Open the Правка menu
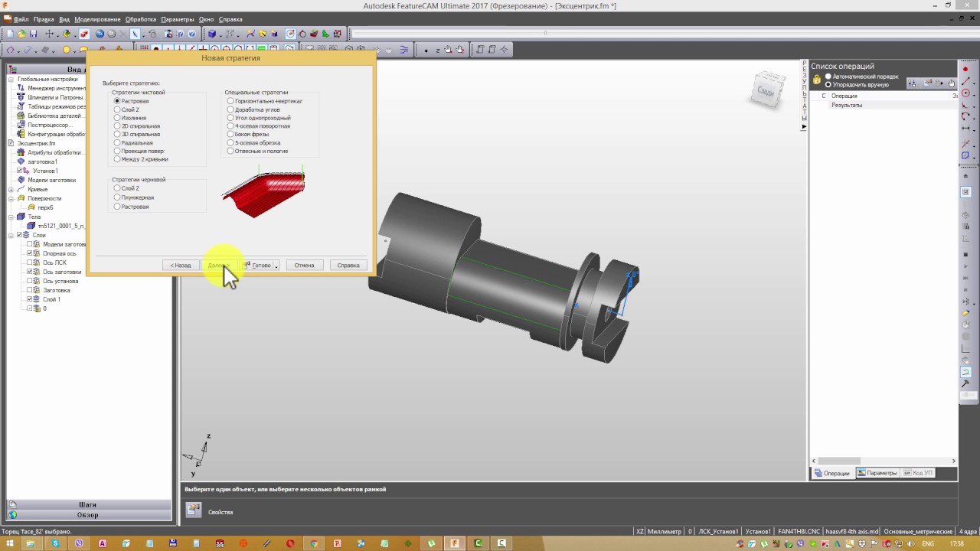 (44, 19)
